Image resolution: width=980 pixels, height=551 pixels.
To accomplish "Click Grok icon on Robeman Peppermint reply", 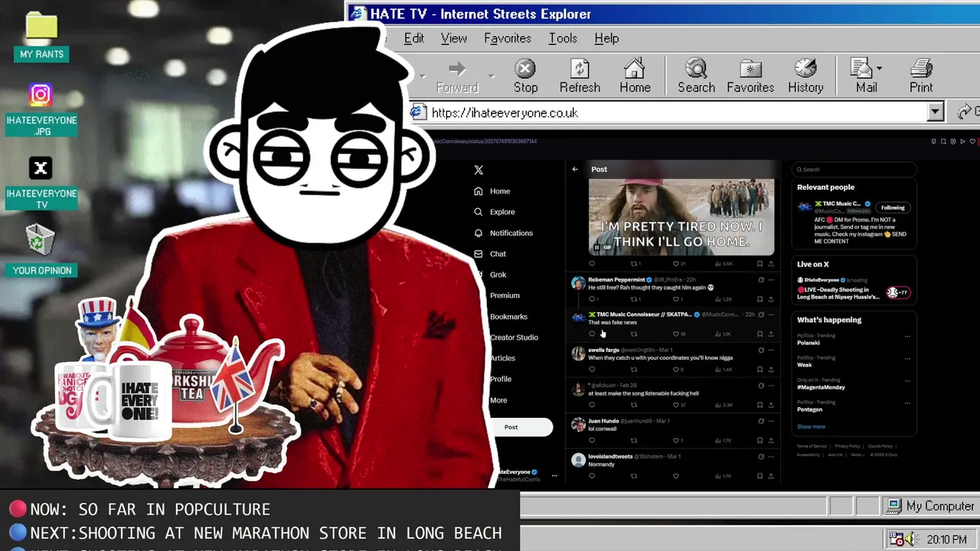I will pos(761,279).
